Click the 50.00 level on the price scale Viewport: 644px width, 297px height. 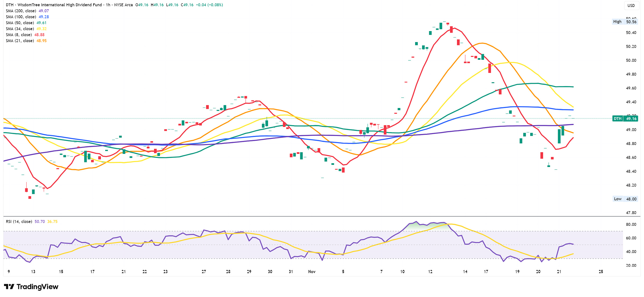(631, 60)
